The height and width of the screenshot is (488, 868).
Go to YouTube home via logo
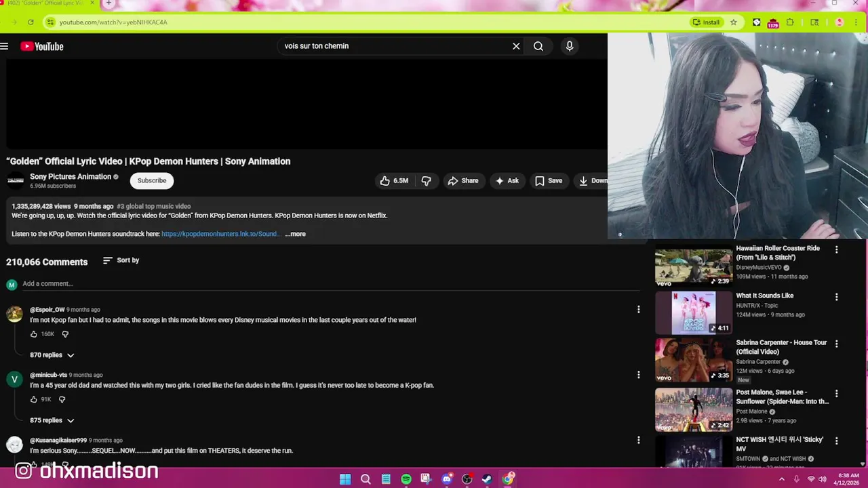point(42,46)
